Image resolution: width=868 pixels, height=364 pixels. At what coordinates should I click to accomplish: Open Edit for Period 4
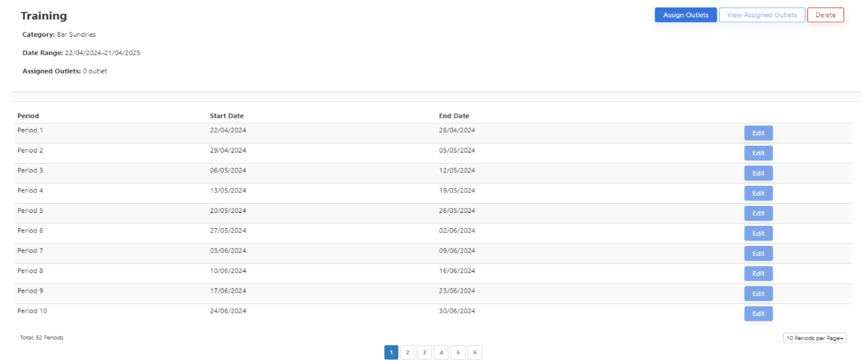pyautogui.click(x=758, y=193)
